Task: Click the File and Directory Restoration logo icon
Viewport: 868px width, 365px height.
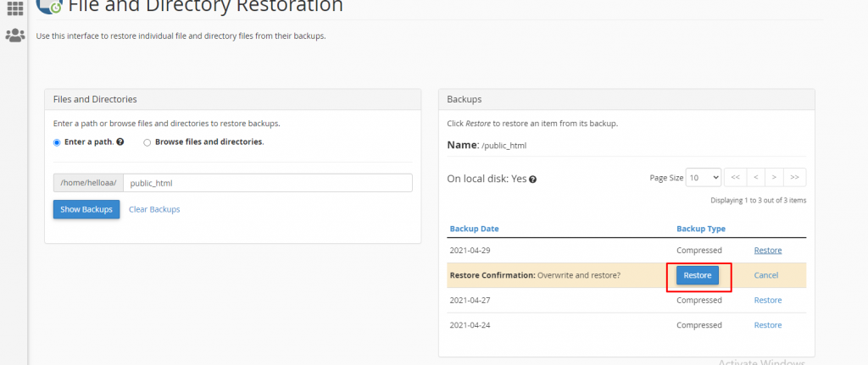Action: click(49, 7)
